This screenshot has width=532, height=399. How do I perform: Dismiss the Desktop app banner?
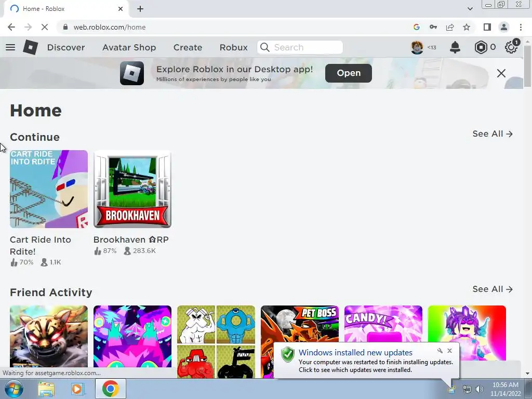coord(501,73)
